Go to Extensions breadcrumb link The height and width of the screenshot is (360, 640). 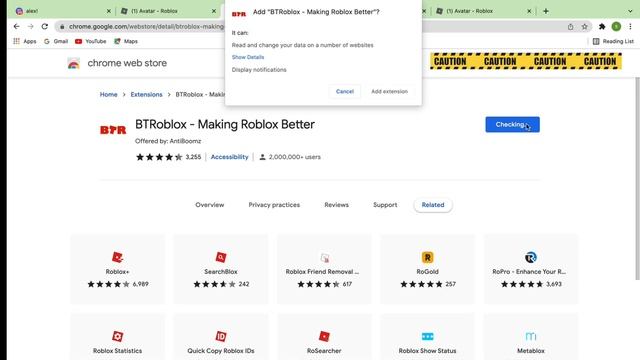(x=147, y=94)
